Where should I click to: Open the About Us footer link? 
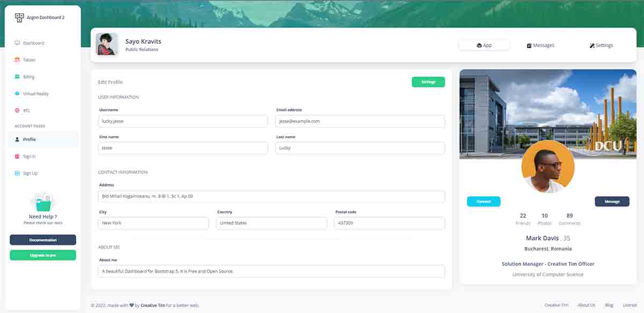pos(586,304)
